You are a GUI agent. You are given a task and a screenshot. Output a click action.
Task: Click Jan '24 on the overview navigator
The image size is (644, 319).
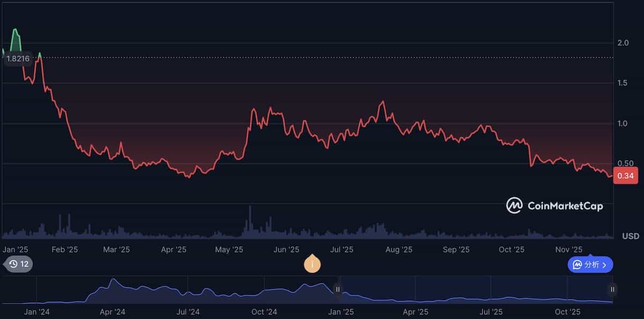coord(36,311)
